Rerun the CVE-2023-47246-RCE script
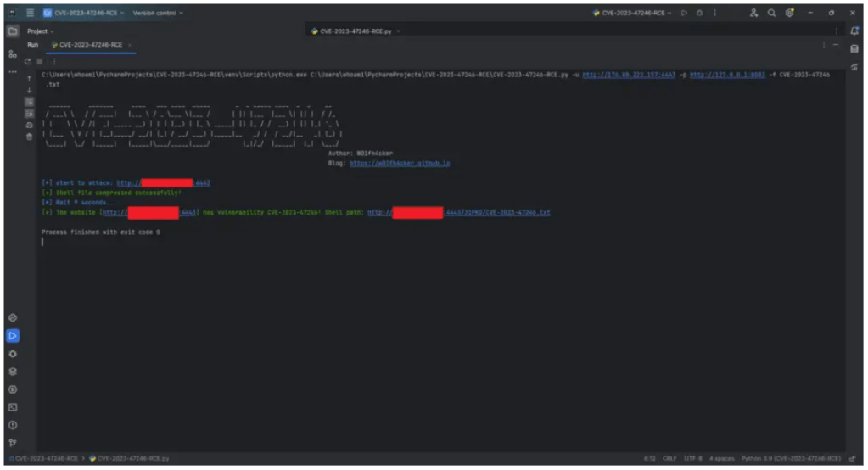 27,61
